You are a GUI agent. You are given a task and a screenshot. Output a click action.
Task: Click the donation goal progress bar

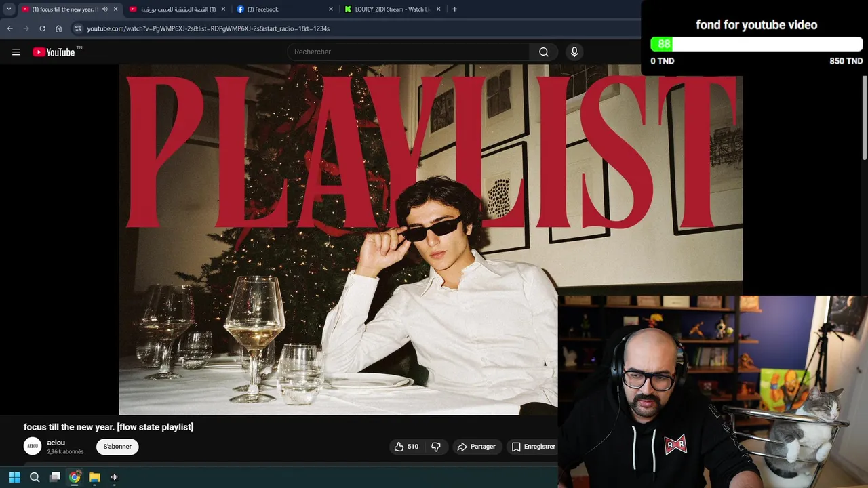point(756,44)
